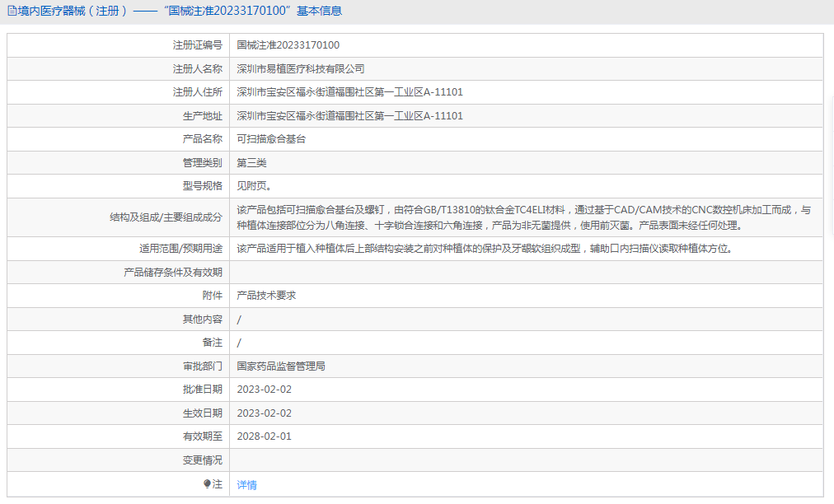Click the 批准日期 label
Screen dimensions: 834x504
(x=203, y=390)
